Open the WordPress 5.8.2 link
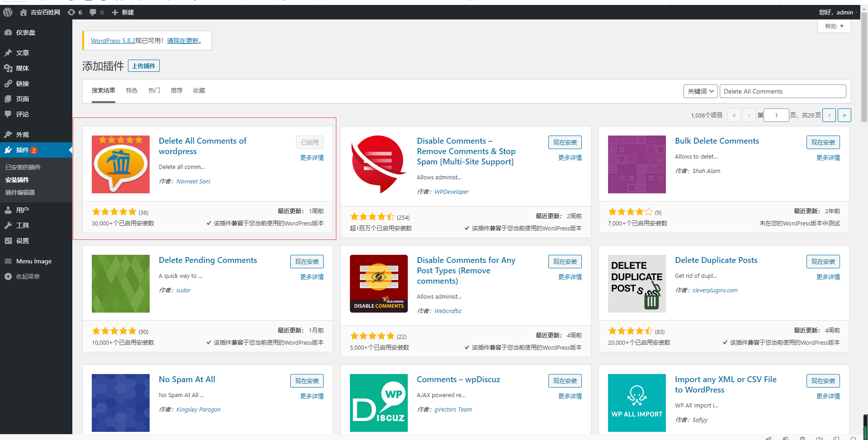The height and width of the screenshot is (440, 868). tap(113, 41)
